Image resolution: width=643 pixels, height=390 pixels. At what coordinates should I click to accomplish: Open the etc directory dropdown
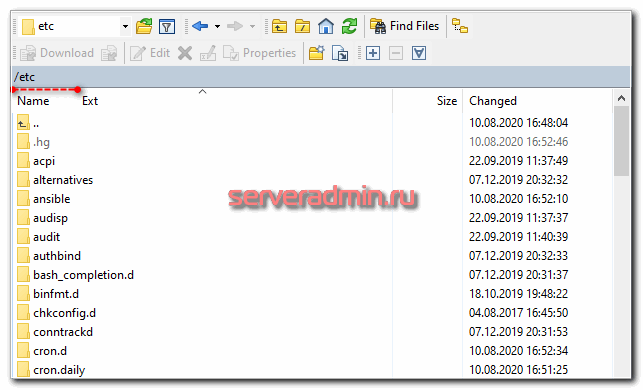125,27
